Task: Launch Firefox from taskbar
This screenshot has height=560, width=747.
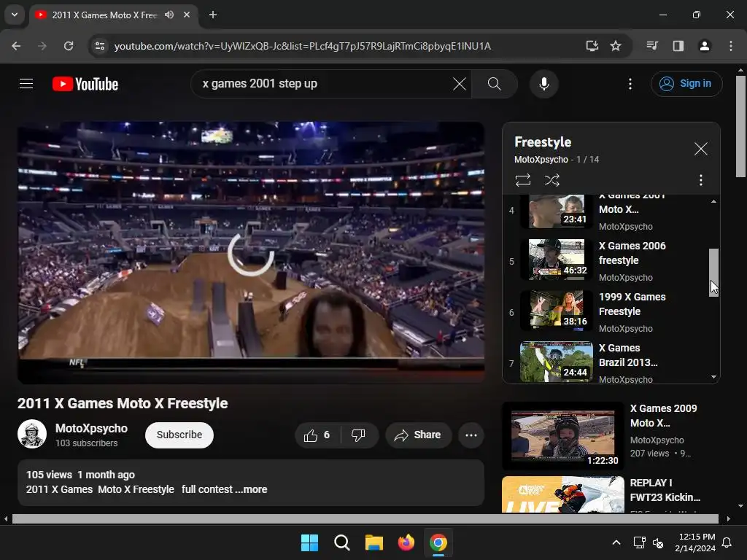Action: [406, 542]
